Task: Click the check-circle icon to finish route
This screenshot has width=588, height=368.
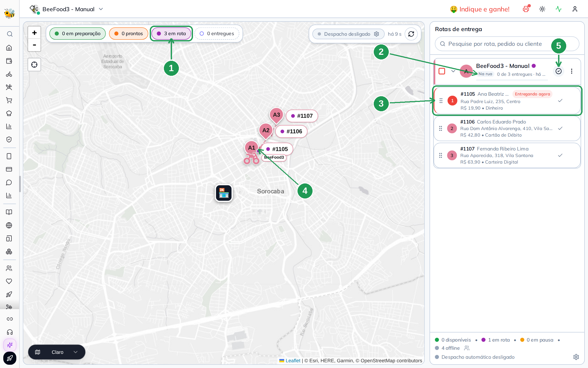Action: coord(559,71)
